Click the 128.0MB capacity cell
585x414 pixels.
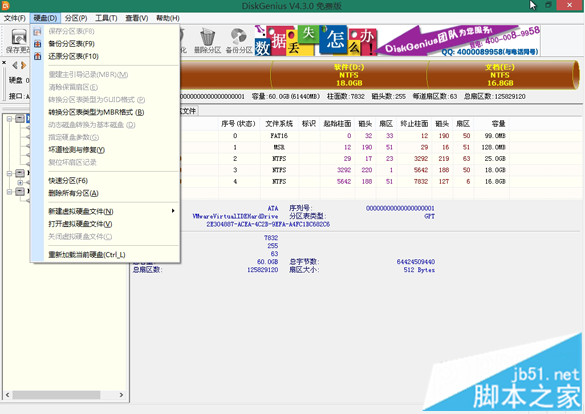point(493,147)
